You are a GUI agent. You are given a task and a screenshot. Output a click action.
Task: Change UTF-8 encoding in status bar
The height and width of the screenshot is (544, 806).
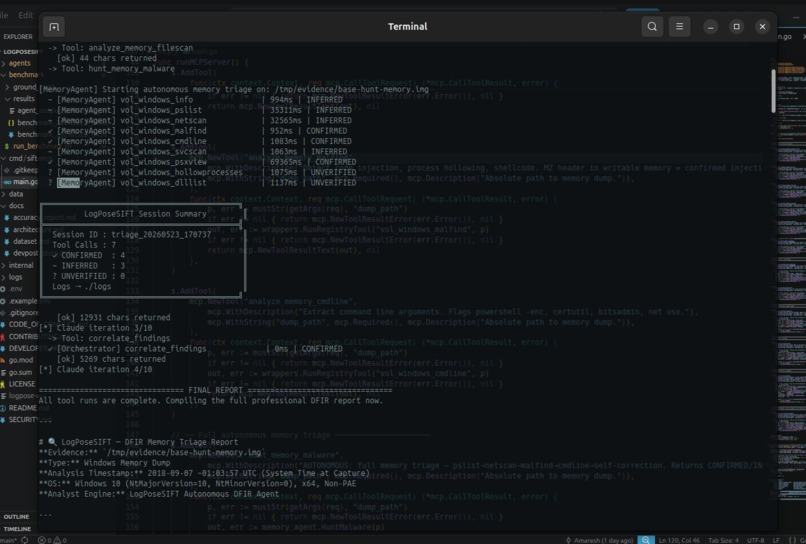tap(756, 540)
